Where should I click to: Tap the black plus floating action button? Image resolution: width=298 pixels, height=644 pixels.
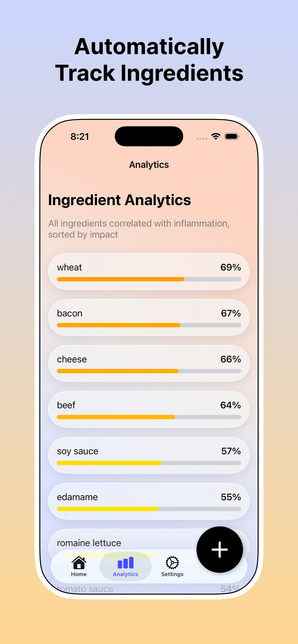click(220, 550)
